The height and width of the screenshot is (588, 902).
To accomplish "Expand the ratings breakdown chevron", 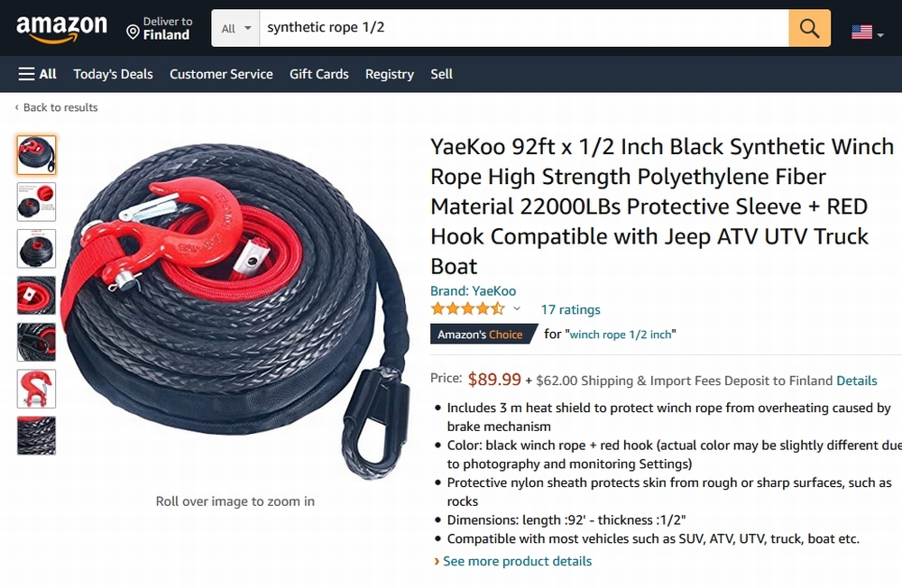I will pyautogui.click(x=517, y=309).
